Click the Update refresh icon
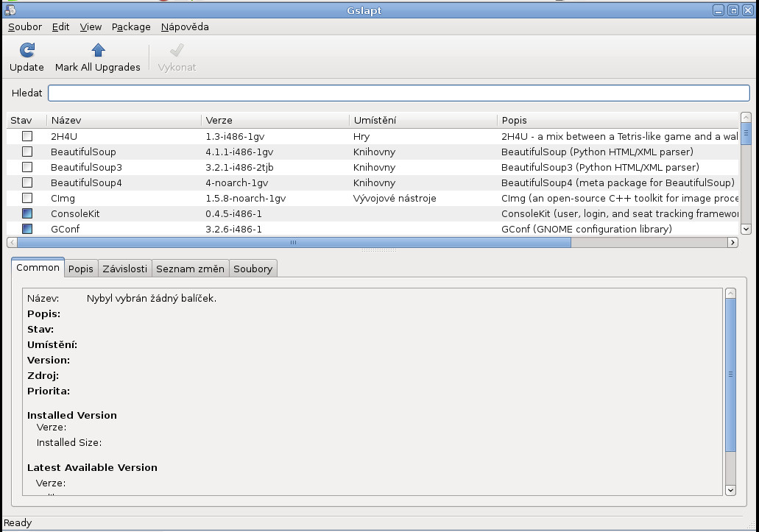Viewport: 759px width, 532px height. [27, 50]
